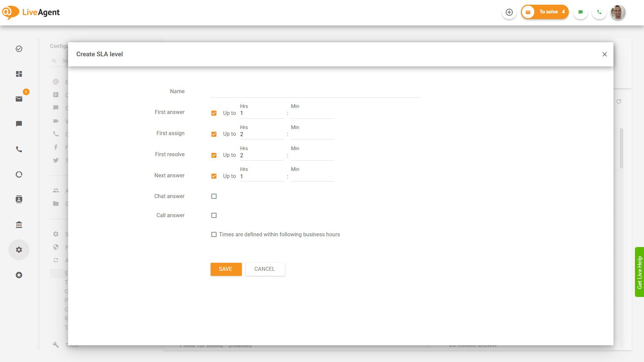Open the Academy bank icon in sidebar
Image resolution: width=644 pixels, height=362 pixels.
point(19,225)
